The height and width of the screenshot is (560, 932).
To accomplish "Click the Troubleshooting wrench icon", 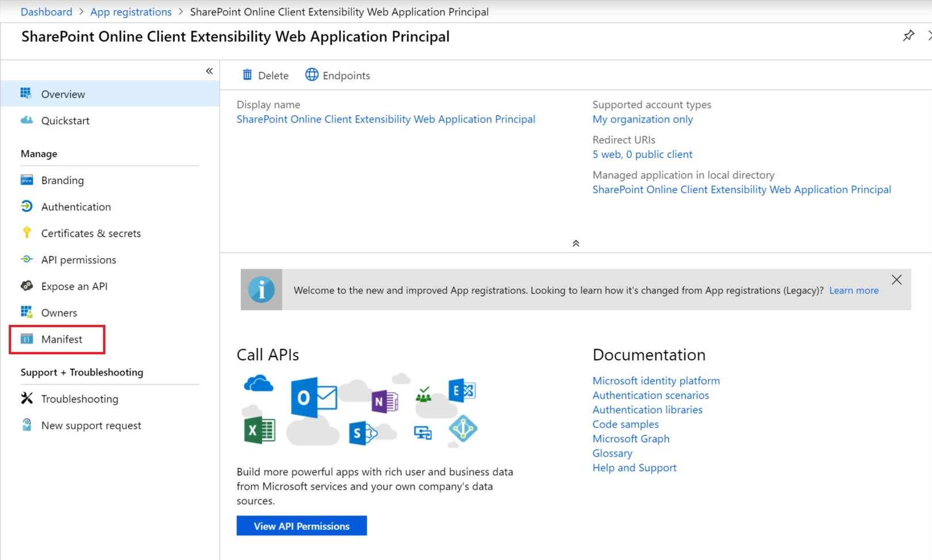I will pos(26,398).
